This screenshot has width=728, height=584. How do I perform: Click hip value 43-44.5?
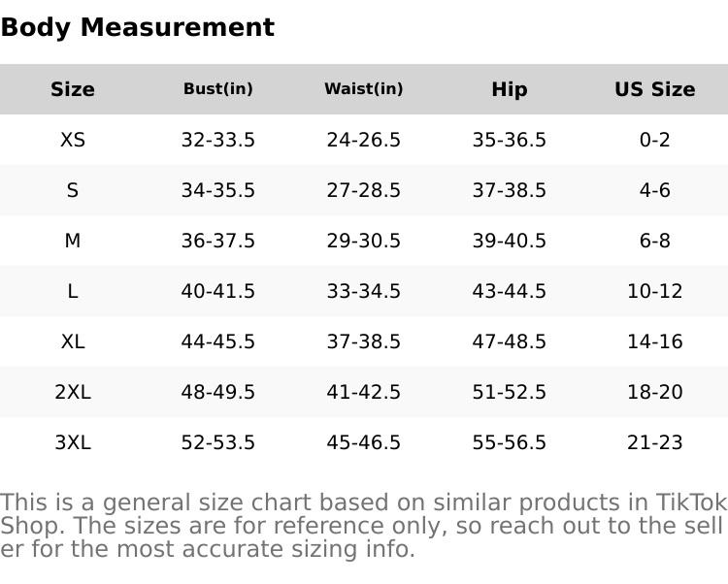click(x=510, y=291)
